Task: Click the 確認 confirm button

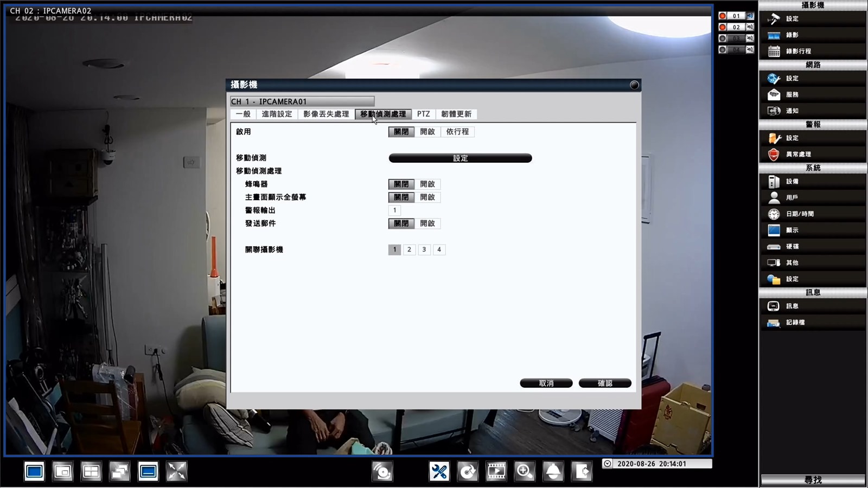Action: click(x=604, y=383)
